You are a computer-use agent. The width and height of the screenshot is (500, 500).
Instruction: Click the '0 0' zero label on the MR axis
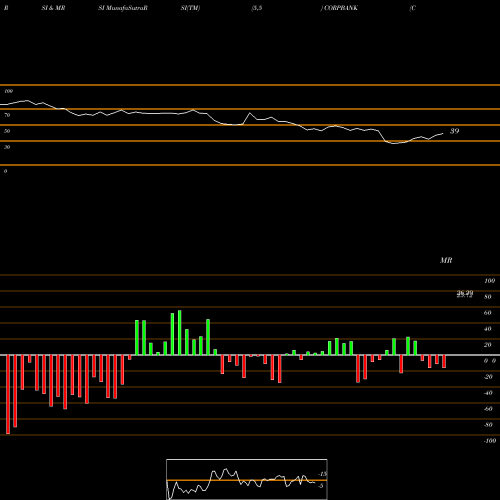click(x=490, y=361)
